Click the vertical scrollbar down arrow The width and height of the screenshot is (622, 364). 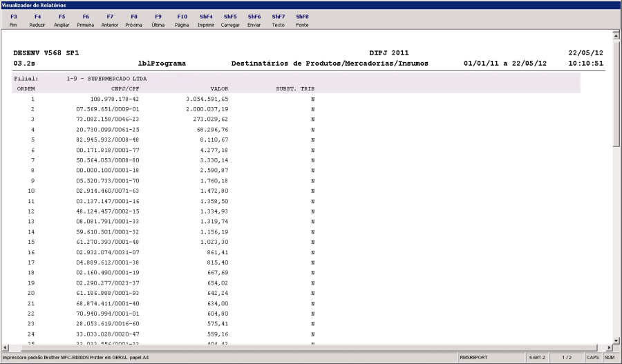coord(616,341)
